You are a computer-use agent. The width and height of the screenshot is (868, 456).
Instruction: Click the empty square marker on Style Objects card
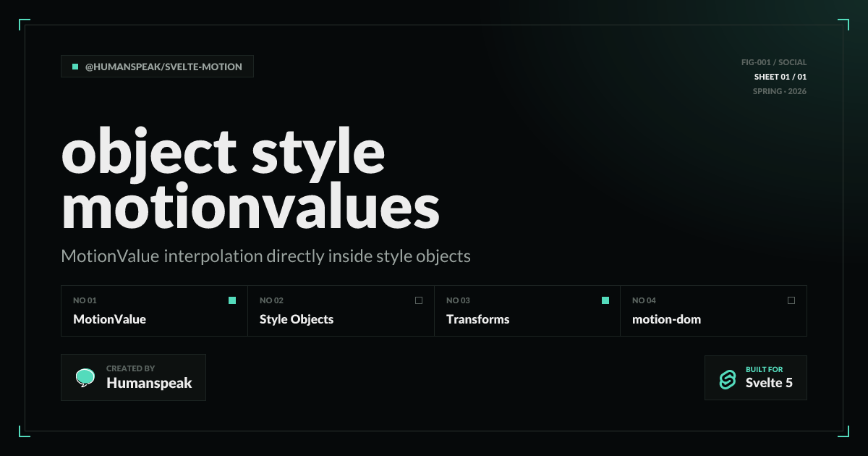(x=419, y=300)
